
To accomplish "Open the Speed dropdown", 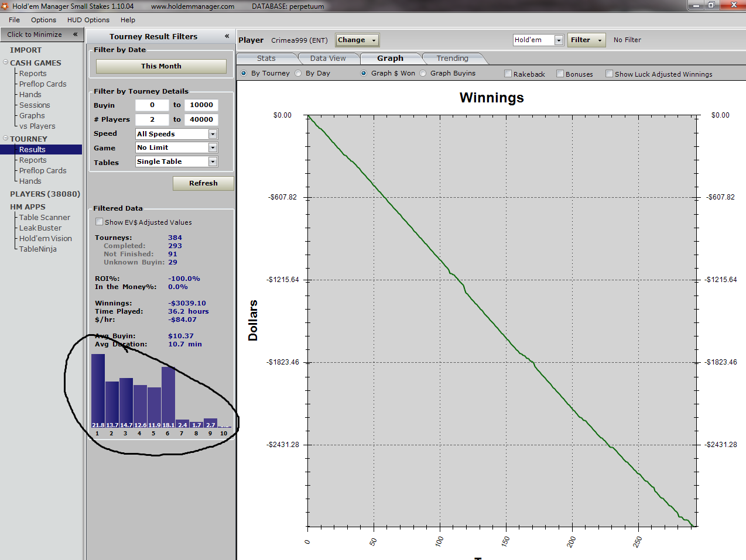I will pos(213,134).
